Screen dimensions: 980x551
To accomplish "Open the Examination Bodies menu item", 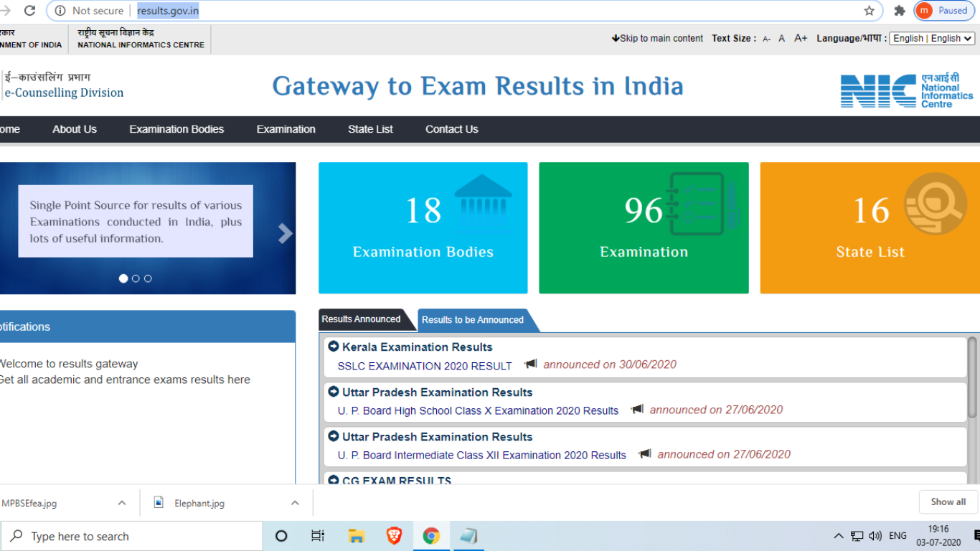I will 176,129.
